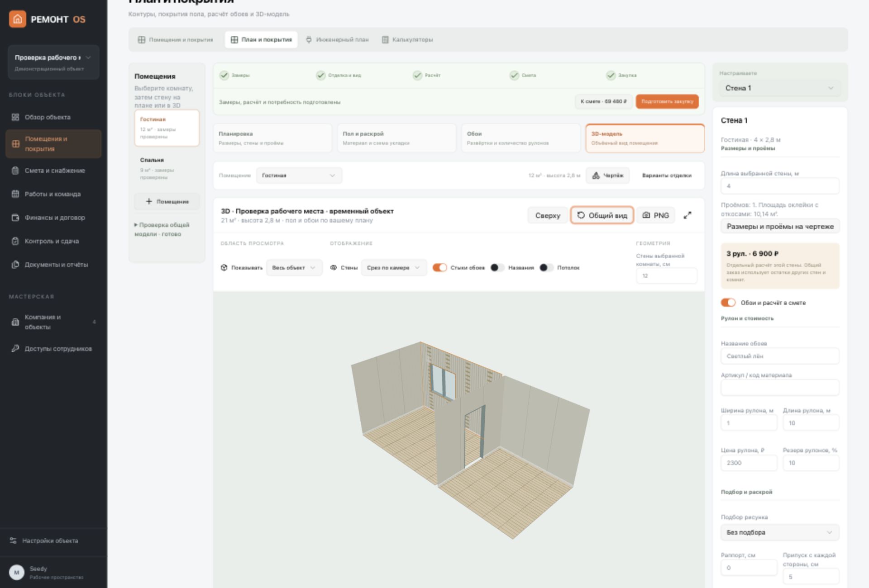Open Доступы сотрудников key icon item
The width and height of the screenshot is (869, 588).
tap(53, 349)
